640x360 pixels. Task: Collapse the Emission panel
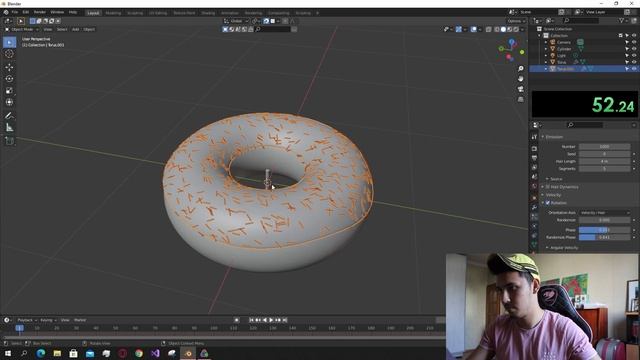[554, 137]
